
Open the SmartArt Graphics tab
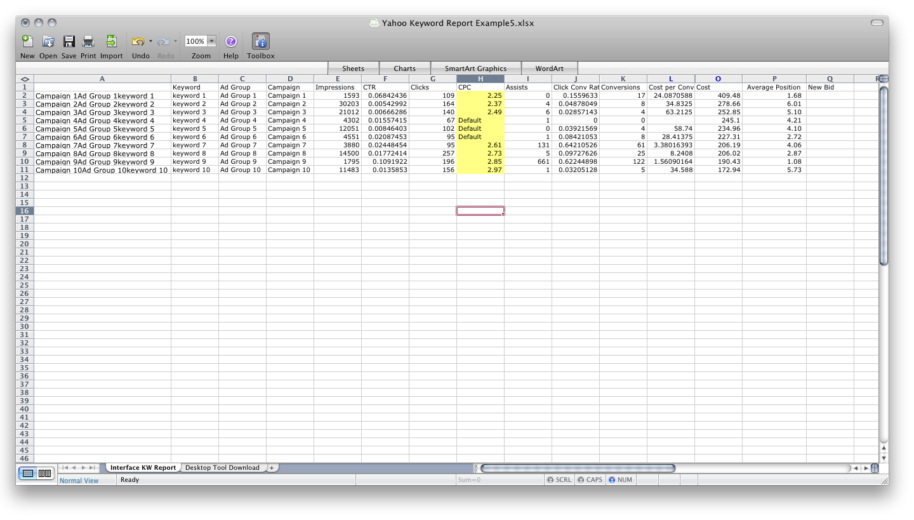coord(476,68)
